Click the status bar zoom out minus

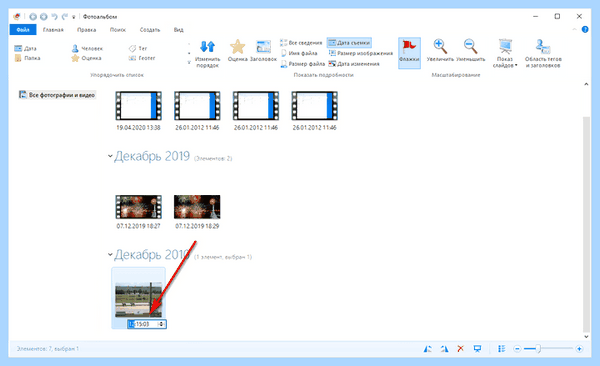(x=517, y=349)
